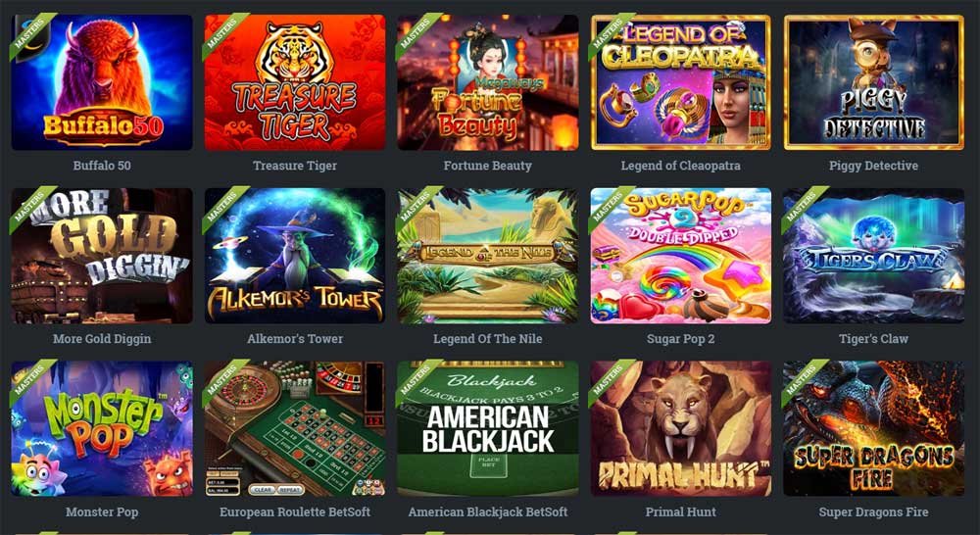Launch Super Dragons Fire game image

[874, 429]
